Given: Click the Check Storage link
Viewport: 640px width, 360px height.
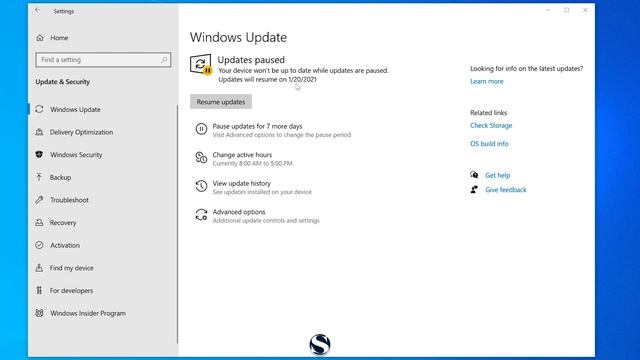Looking at the screenshot, I should (491, 125).
